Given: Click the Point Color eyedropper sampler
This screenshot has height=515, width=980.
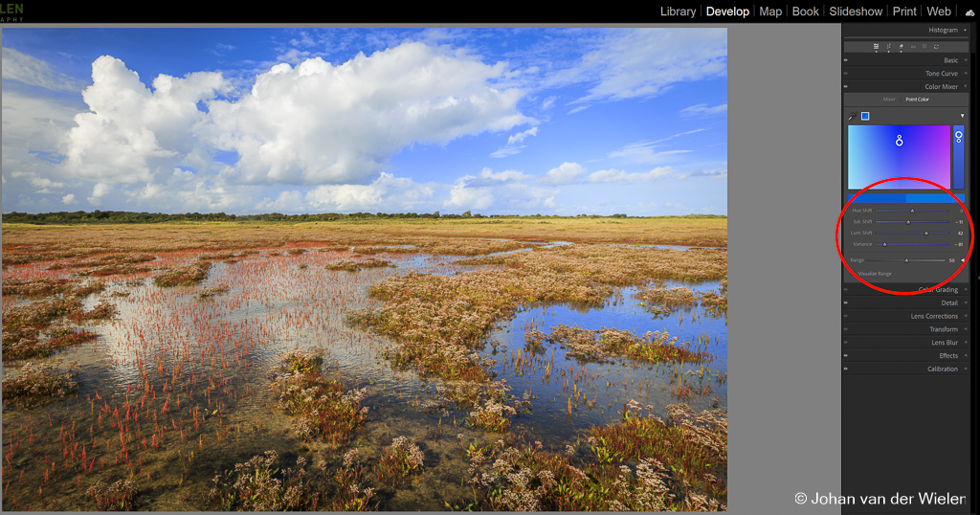Looking at the screenshot, I should click(x=852, y=117).
